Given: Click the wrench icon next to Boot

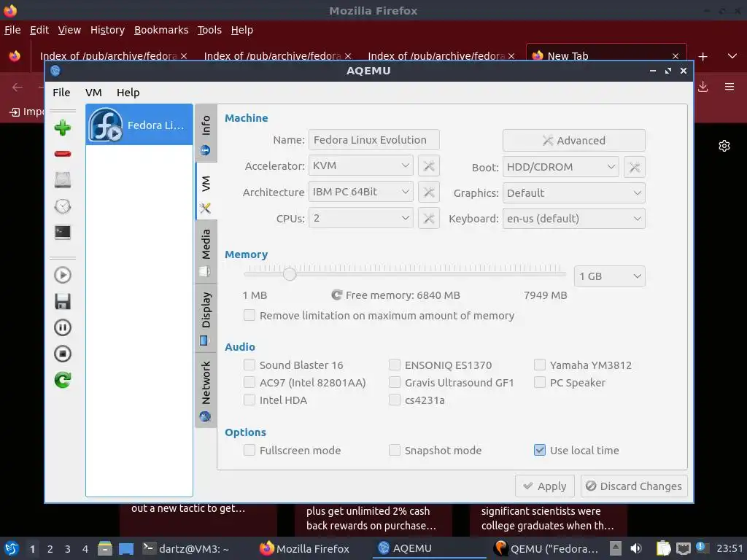Looking at the screenshot, I should [x=635, y=167].
